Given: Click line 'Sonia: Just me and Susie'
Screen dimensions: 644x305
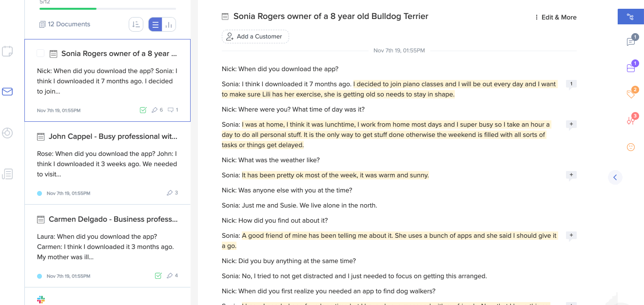Looking at the screenshot, I should [299, 205].
